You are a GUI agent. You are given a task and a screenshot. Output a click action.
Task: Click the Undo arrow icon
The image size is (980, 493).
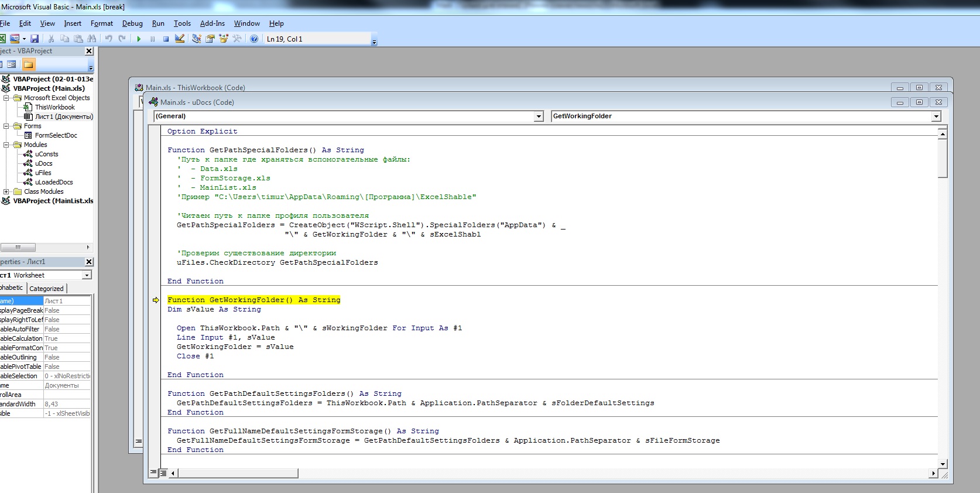tap(108, 39)
